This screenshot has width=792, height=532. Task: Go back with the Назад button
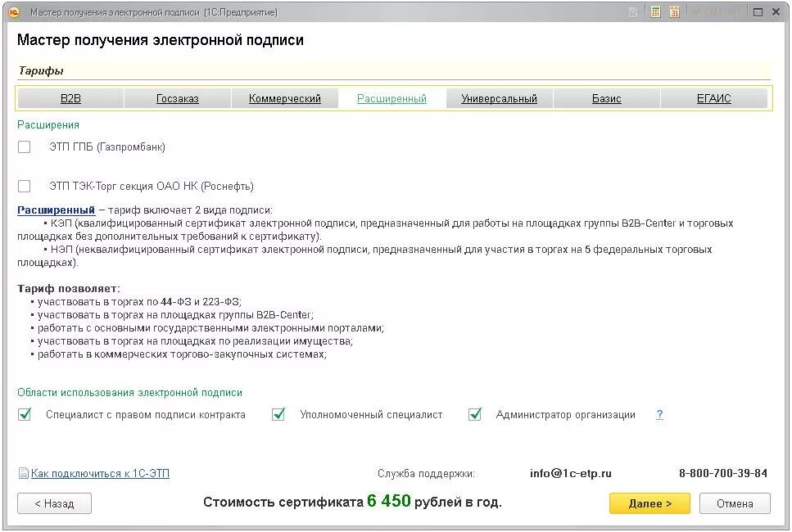(x=55, y=503)
